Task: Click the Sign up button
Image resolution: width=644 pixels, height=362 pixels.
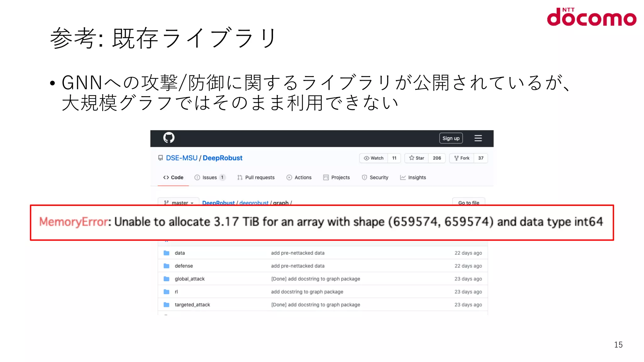Action: [x=451, y=138]
